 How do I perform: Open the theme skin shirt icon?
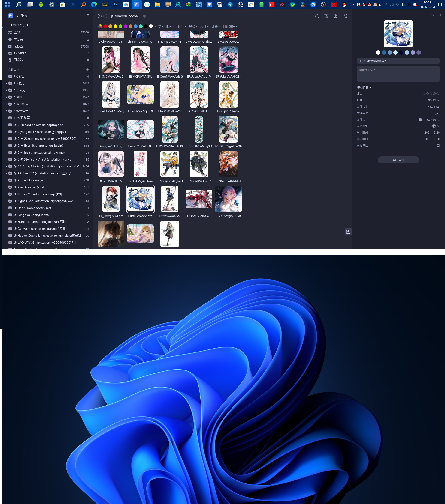click(x=346, y=16)
